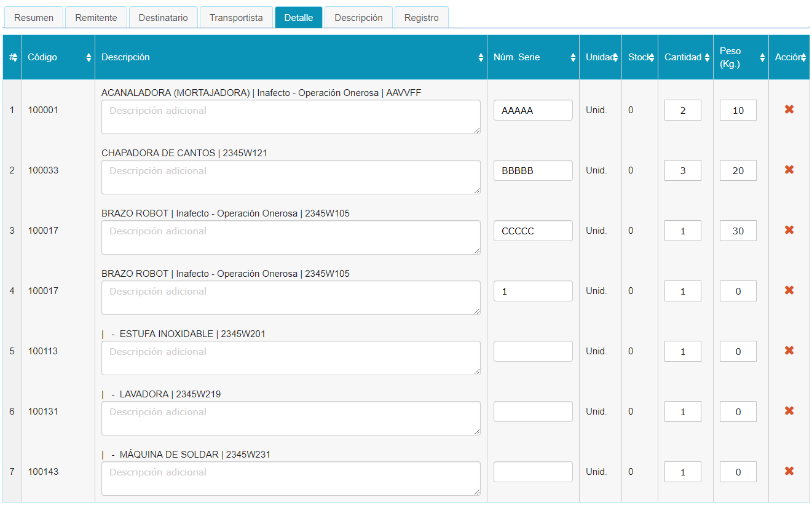Sort table by Código column arrows
The image size is (812, 505).
click(89, 57)
